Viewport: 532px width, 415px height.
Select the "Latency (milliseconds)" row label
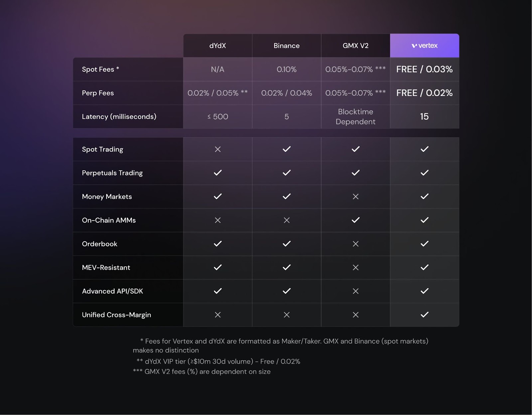(119, 117)
